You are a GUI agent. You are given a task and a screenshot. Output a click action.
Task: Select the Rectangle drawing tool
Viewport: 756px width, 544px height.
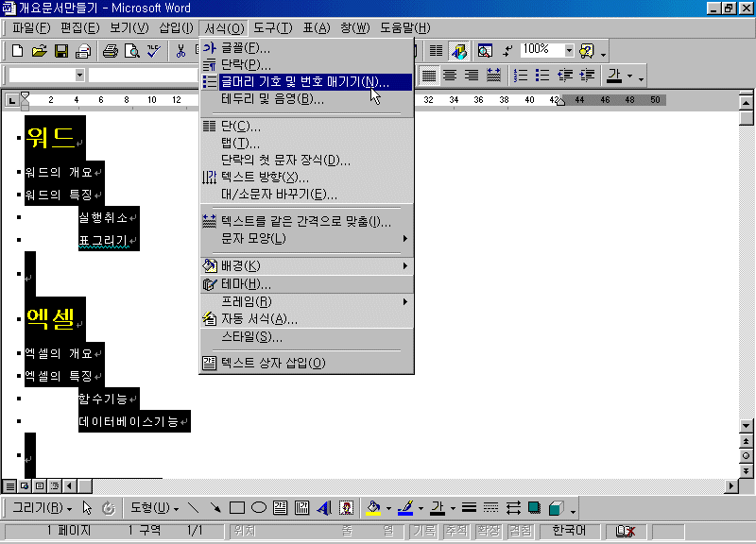coord(237,508)
